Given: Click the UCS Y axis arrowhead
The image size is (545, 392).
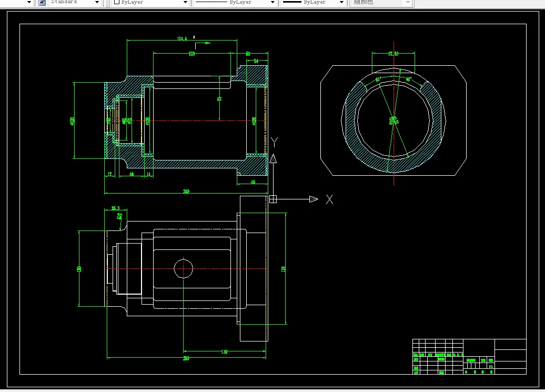Looking at the screenshot, I should pyautogui.click(x=273, y=158).
